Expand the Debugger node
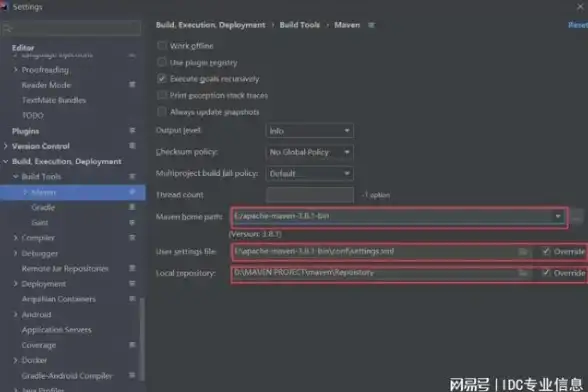The width and height of the screenshot is (588, 392). click(x=15, y=253)
